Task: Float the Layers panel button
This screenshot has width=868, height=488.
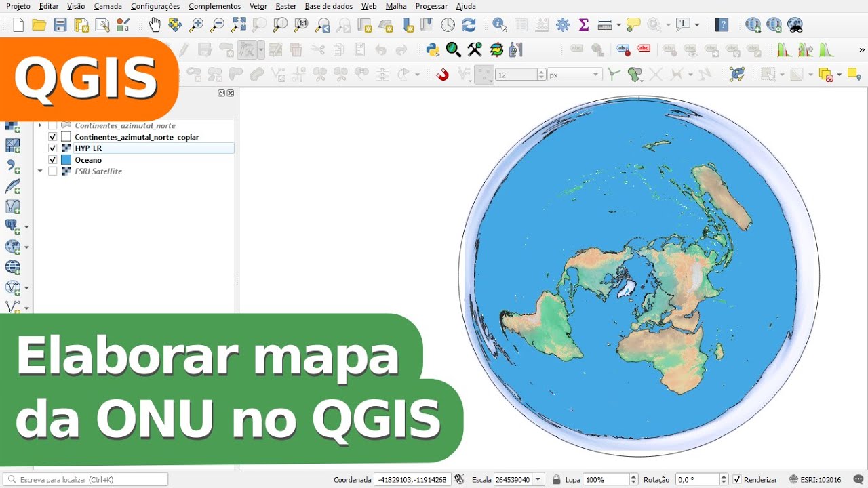Action: click(x=221, y=93)
